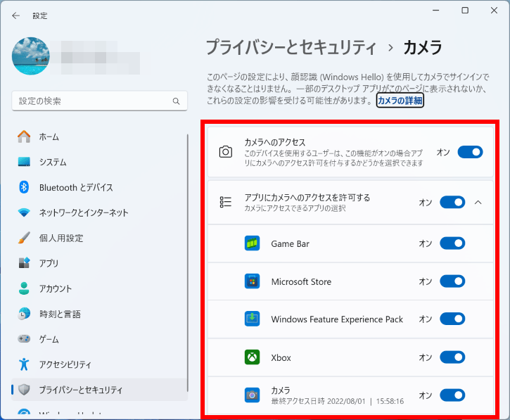Viewport: 510px width, 420px height.
Task: Click the search magnifier icon
Action: click(176, 101)
